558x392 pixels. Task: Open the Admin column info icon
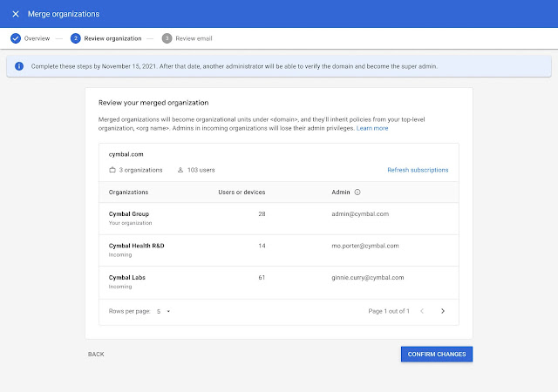coord(357,193)
